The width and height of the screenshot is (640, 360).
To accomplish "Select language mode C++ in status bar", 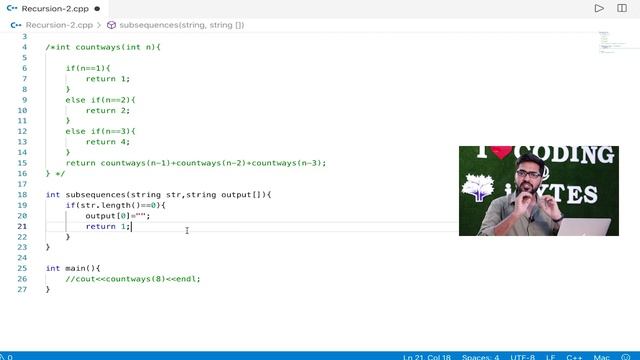I will pyautogui.click(x=574, y=357).
